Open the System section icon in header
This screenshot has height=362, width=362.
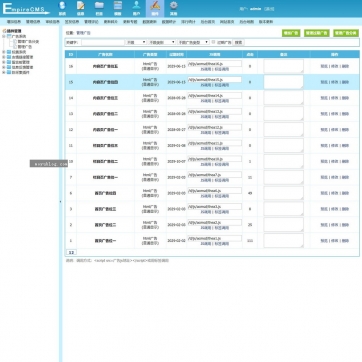pos(62,8)
